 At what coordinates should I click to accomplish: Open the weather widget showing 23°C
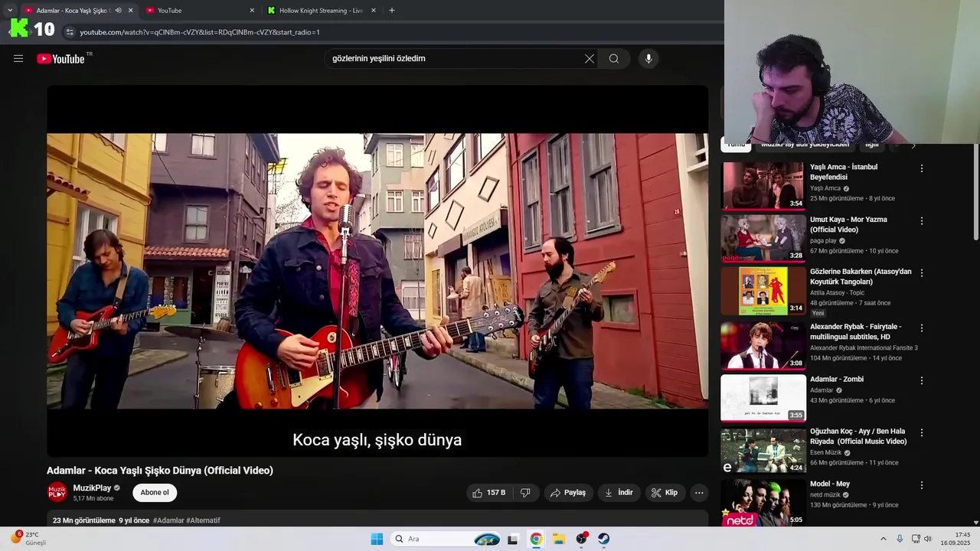pos(28,539)
